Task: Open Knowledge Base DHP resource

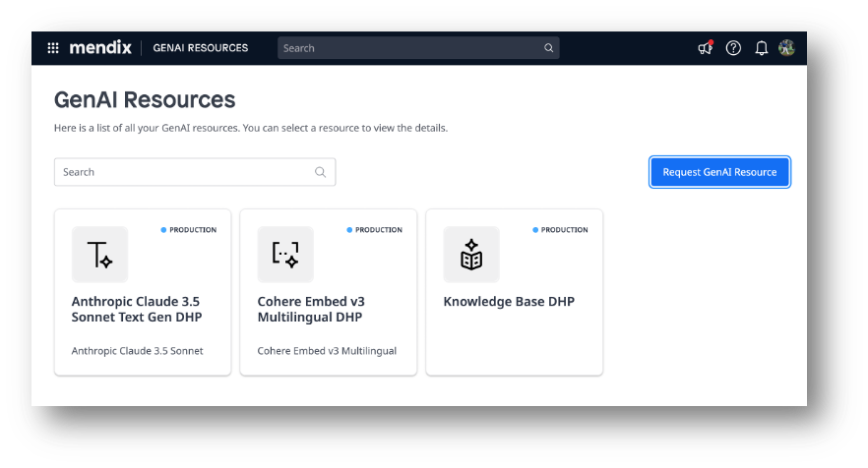Action: [x=515, y=293]
